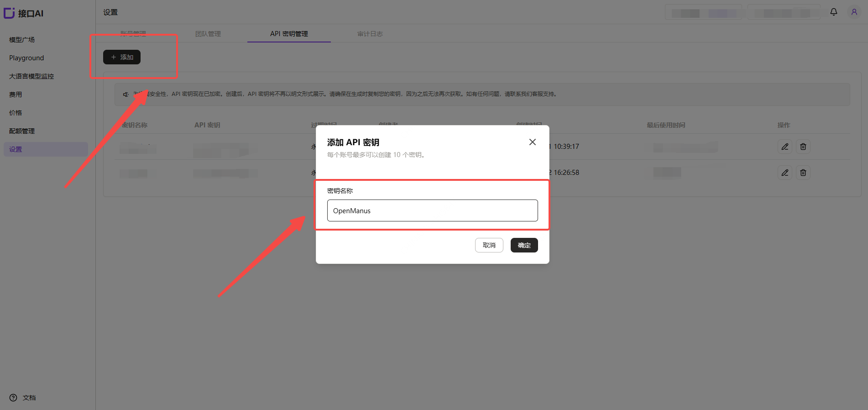Edit the key created at 16:26:58
868x410 pixels.
(785, 173)
